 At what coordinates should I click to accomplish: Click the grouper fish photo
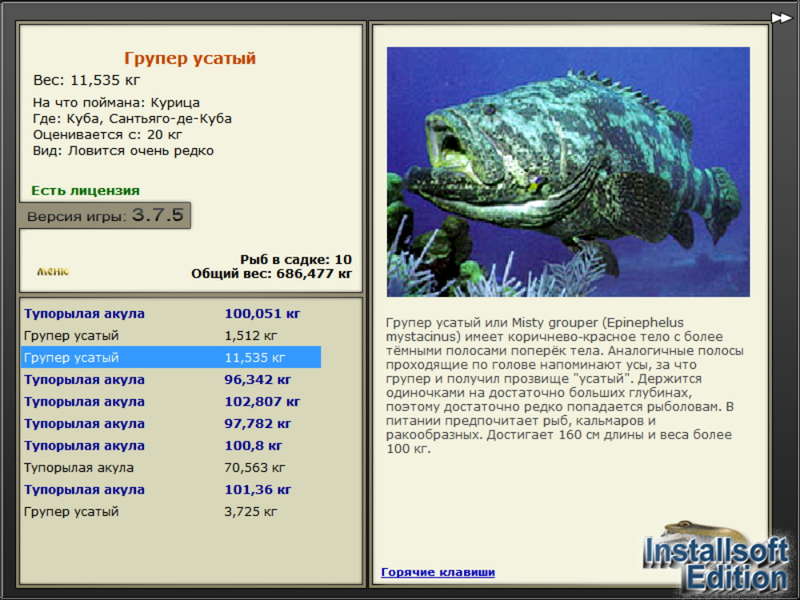[x=568, y=172]
